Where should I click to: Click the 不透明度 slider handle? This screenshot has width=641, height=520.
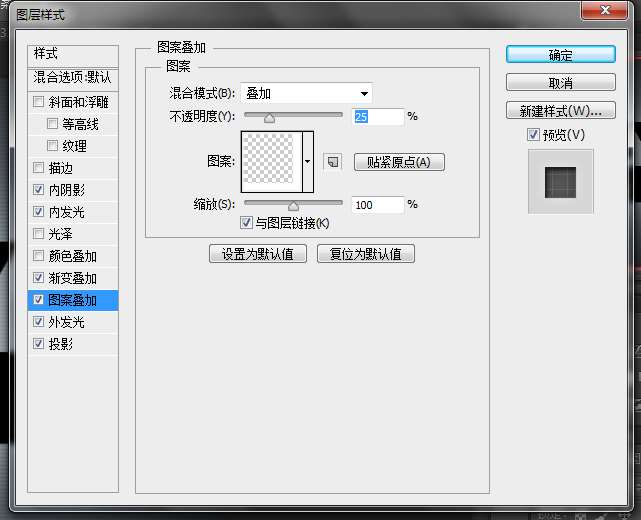tap(269, 118)
